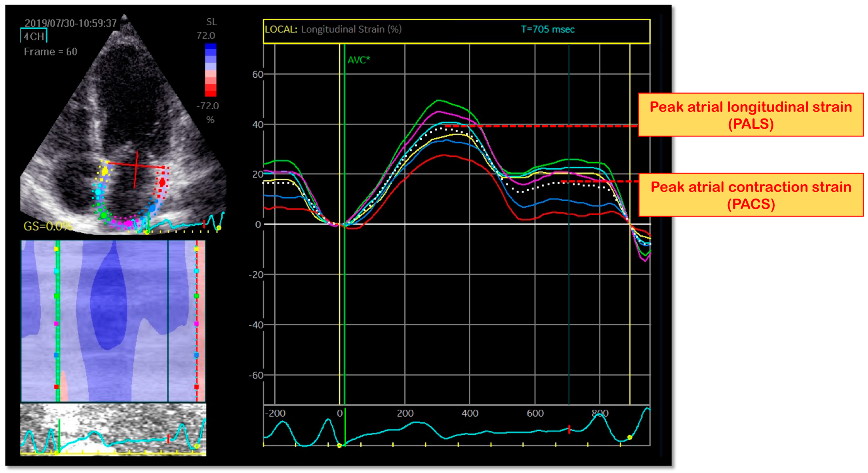The image size is (868, 473).
Task: Click the strain color scale bar
Action: click(211, 70)
